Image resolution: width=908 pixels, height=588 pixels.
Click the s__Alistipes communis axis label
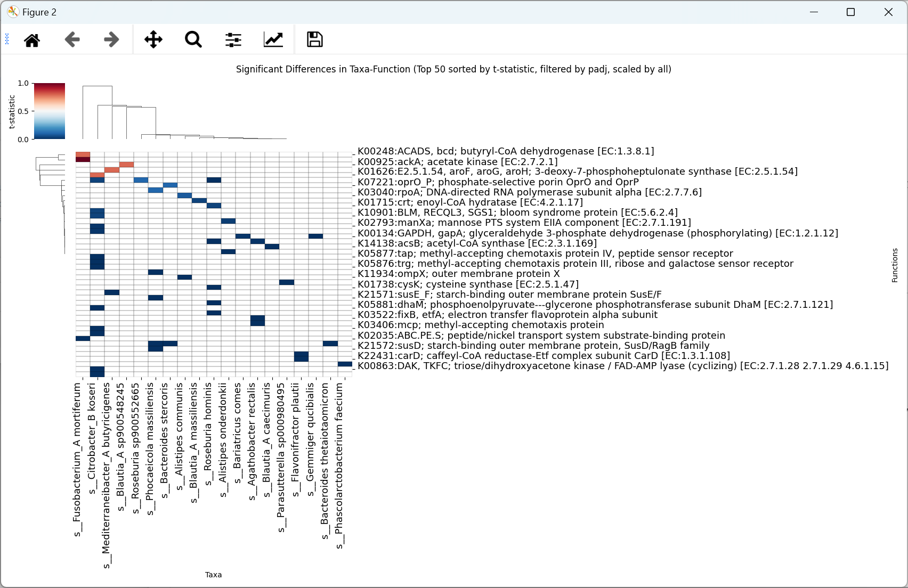click(x=179, y=436)
